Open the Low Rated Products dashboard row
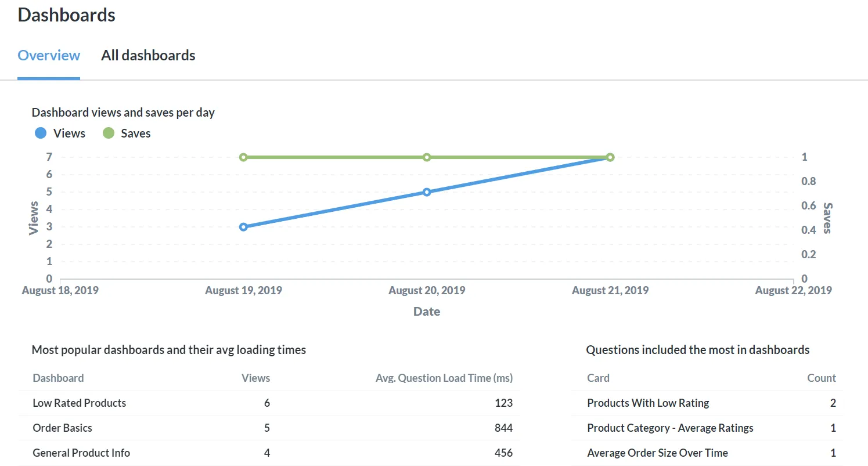Screen dimensions: 868x466 tap(269, 403)
